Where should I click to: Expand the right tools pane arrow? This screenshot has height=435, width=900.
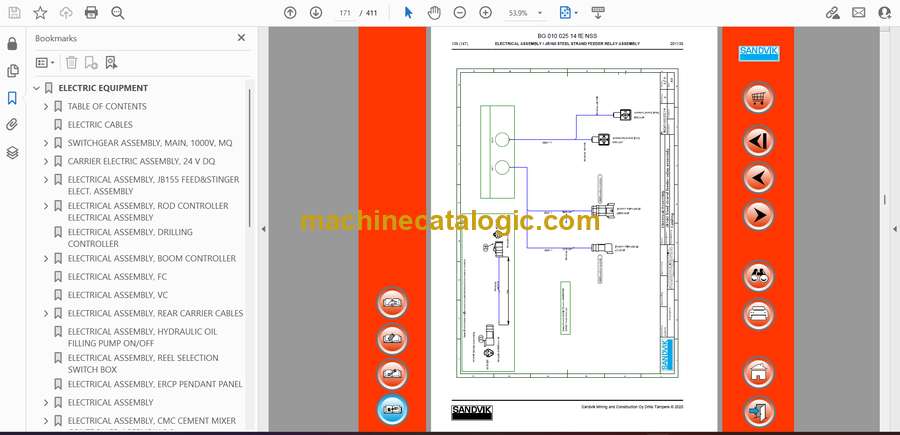point(894,228)
